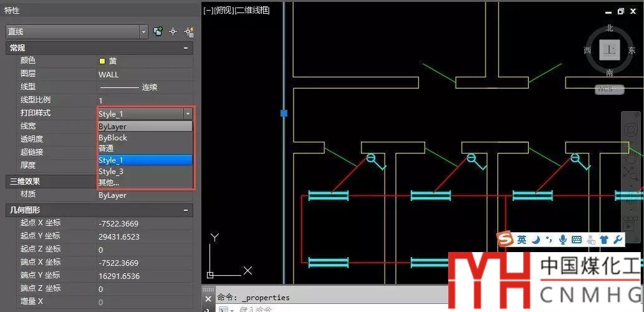Image resolution: width=644 pixels, height=312 pixels.
Task: Open Sogou wrench settings icon
Action: [x=618, y=240]
